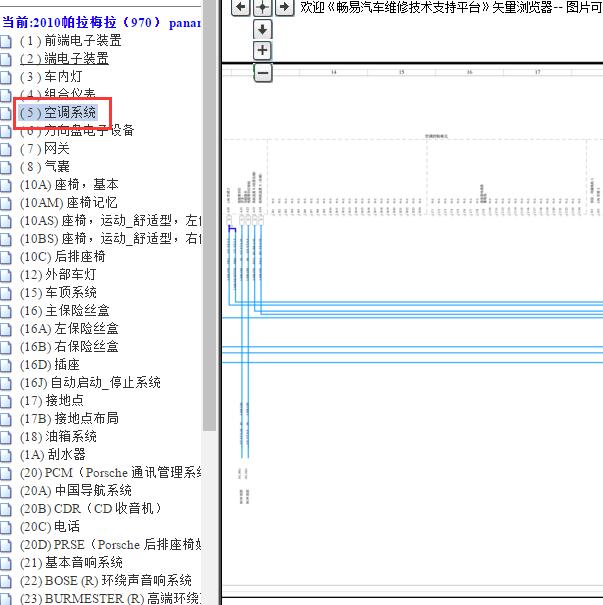603x605 pixels.
Task: Open the (2) 端电子装置 link
Action: pyautogui.click(x=64, y=59)
